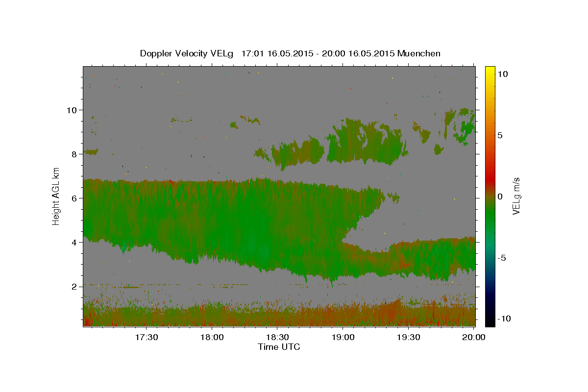
Task: Click the colorbar tick label -5
Action: click(502, 258)
